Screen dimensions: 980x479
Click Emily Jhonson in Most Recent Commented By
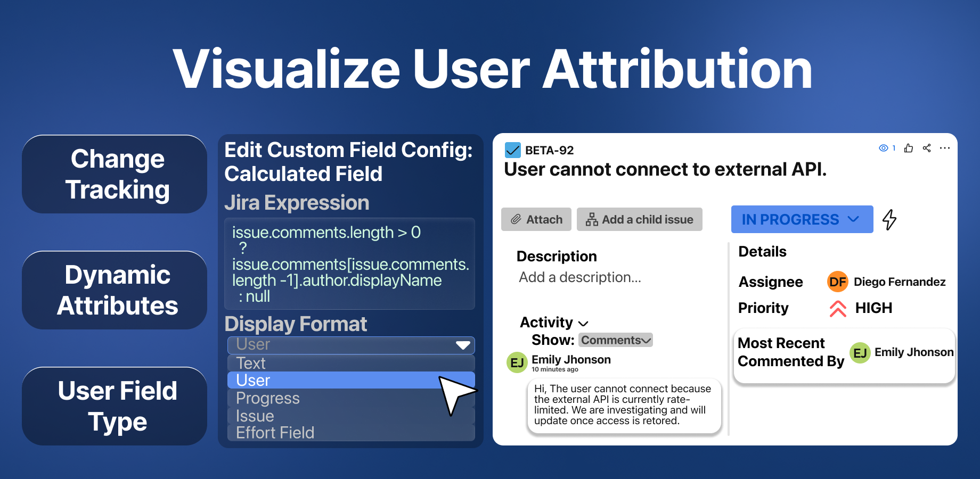pos(914,352)
